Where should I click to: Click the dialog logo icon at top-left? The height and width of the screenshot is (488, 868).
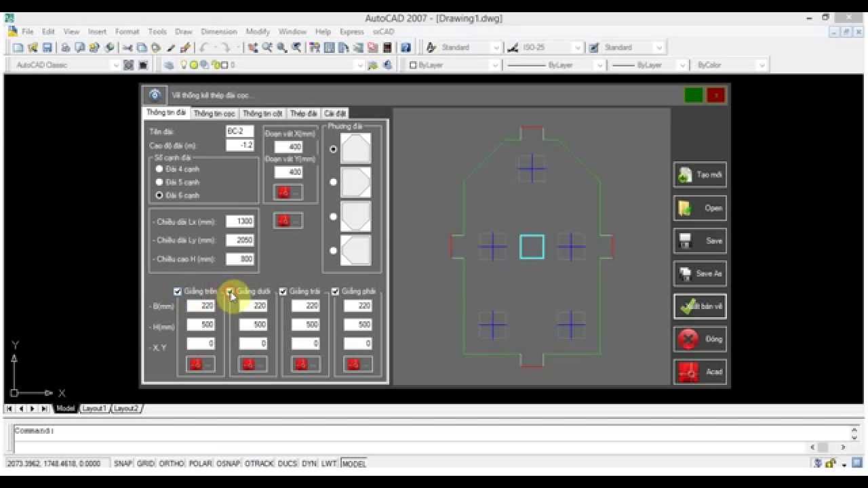[155, 95]
